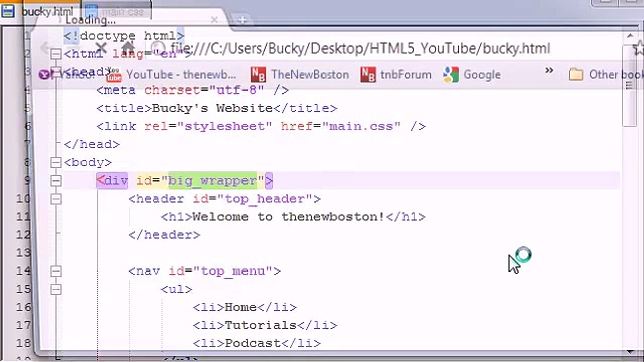644x362 pixels.
Task: Click the Other bookmarks folder icon
Action: click(576, 75)
